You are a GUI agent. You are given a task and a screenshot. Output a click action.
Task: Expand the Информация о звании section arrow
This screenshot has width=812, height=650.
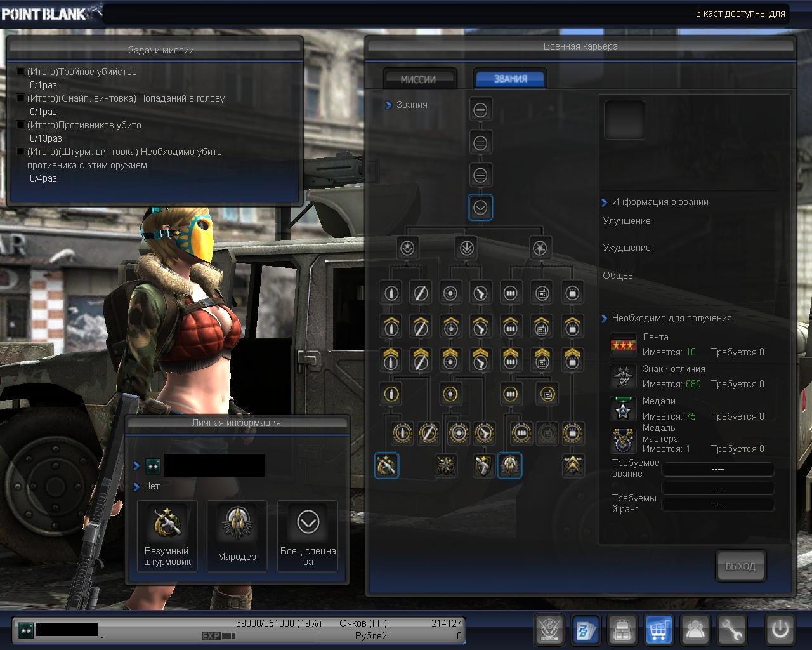[605, 202]
